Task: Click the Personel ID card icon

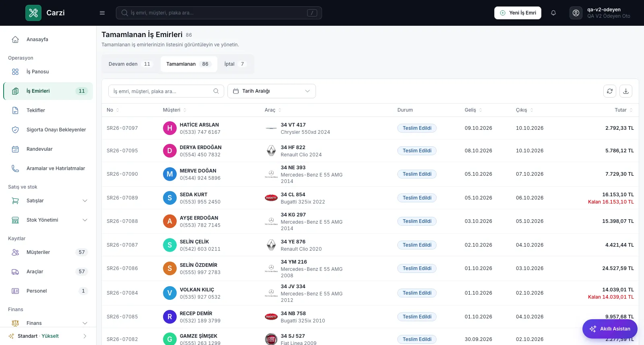Action: tap(15, 291)
